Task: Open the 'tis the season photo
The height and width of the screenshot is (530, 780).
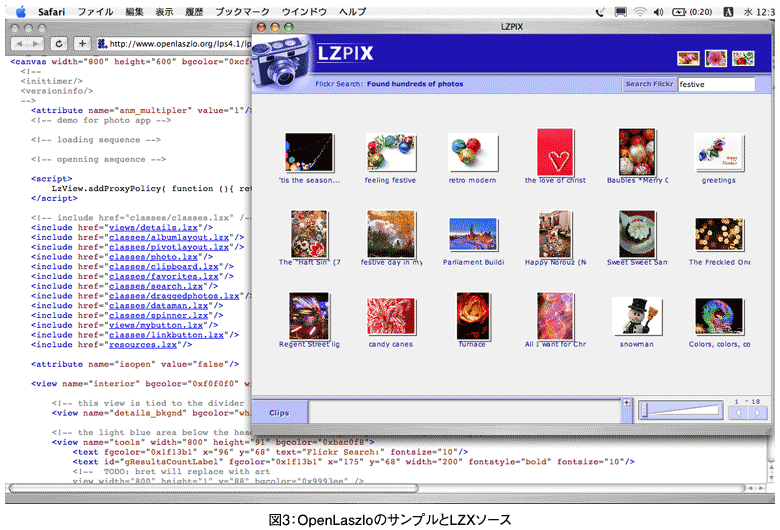Action: coord(309,152)
